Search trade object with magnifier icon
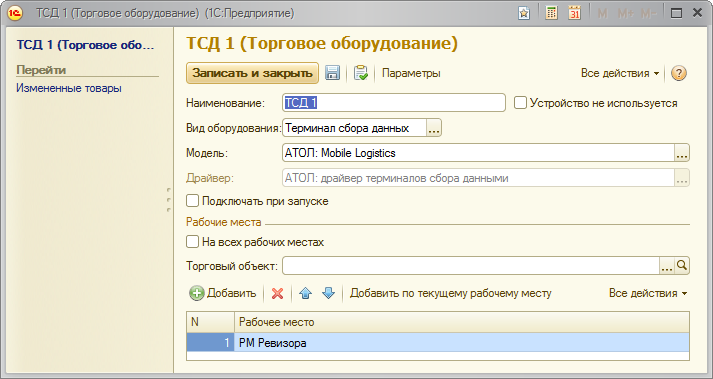This screenshot has width=713, height=379. tap(682, 266)
